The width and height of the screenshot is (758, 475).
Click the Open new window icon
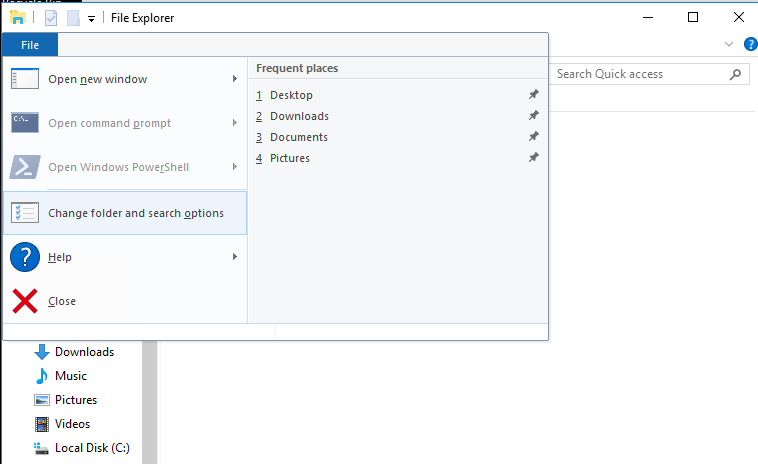pos(25,79)
